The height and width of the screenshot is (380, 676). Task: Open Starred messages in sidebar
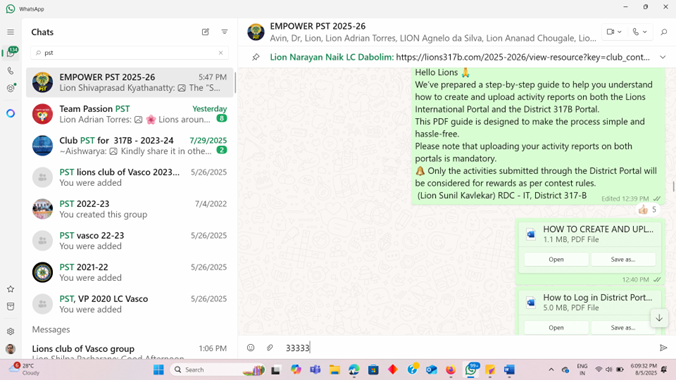pyautogui.click(x=10, y=289)
